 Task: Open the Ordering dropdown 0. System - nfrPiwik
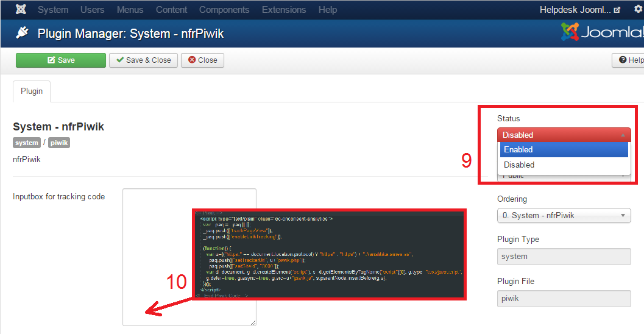tap(564, 215)
